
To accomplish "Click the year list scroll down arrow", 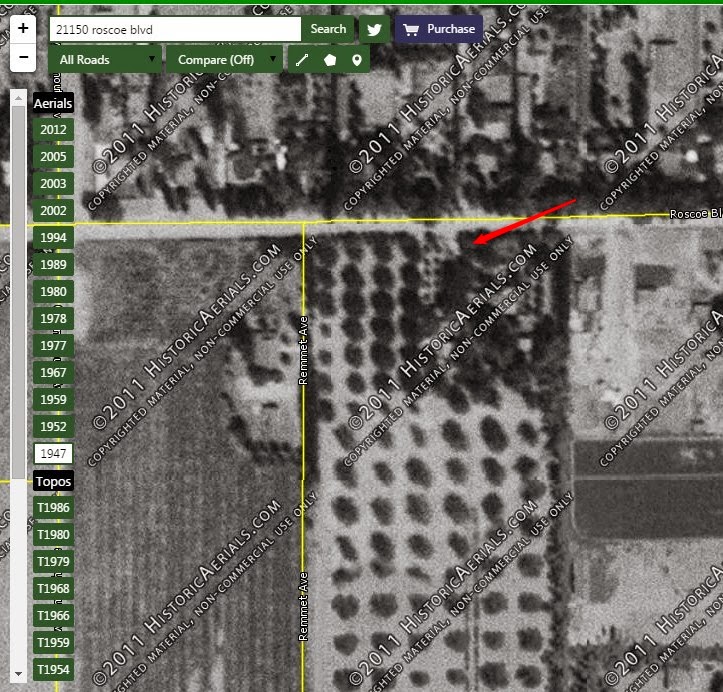I will (18, 674).
